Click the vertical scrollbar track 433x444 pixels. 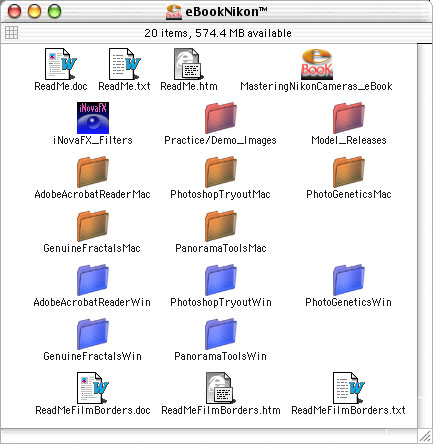click(x=425, y=236)
